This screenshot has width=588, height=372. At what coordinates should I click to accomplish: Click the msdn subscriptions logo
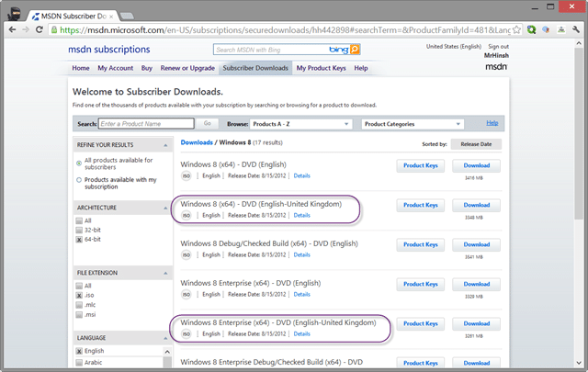coord(109,50)
